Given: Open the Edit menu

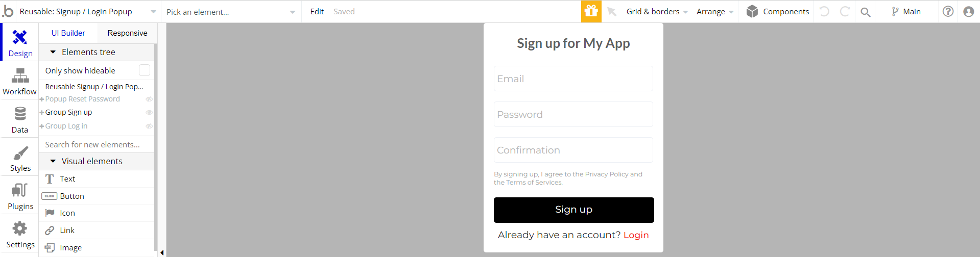Looking at the screenshot, I should [x=317, y=12].
